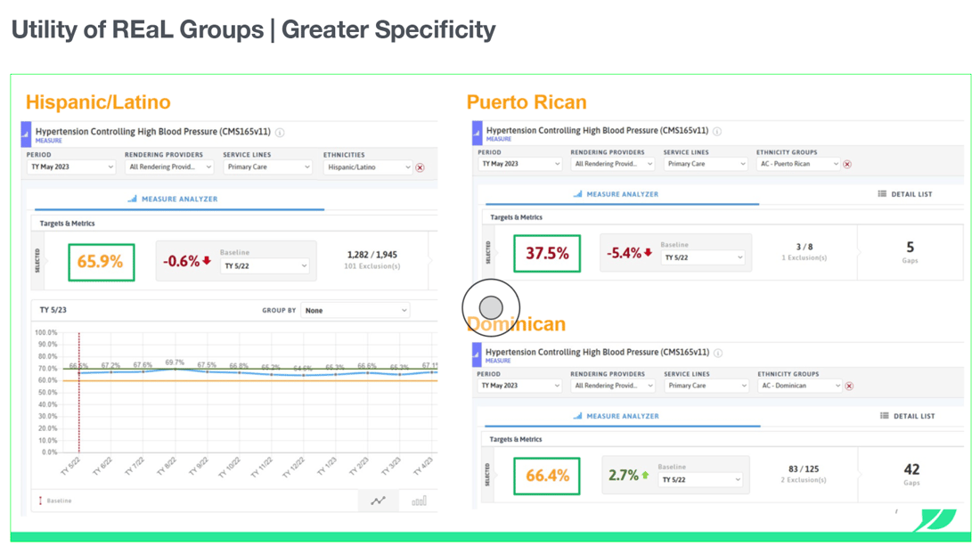Open Ethnicity Groups dropdown showing AC - Dominican
This screenshot has width=980, height=554.
pyautogui.click(x=800, y=386)
